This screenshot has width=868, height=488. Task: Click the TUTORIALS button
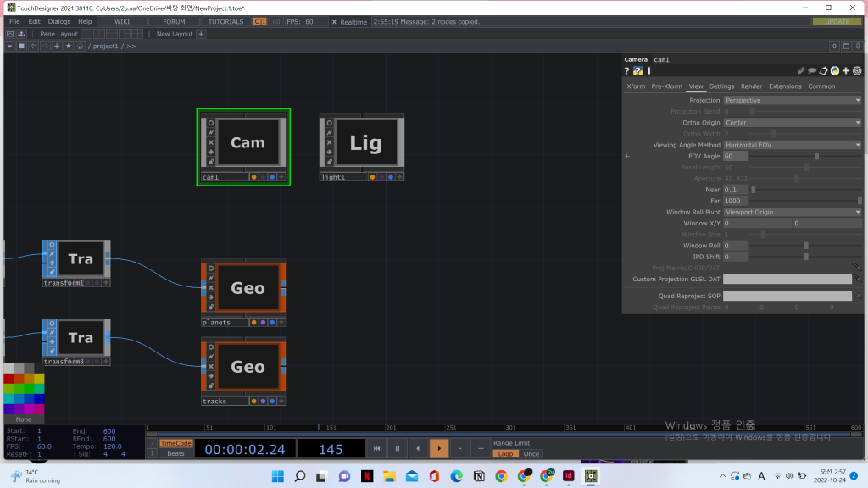225,21
